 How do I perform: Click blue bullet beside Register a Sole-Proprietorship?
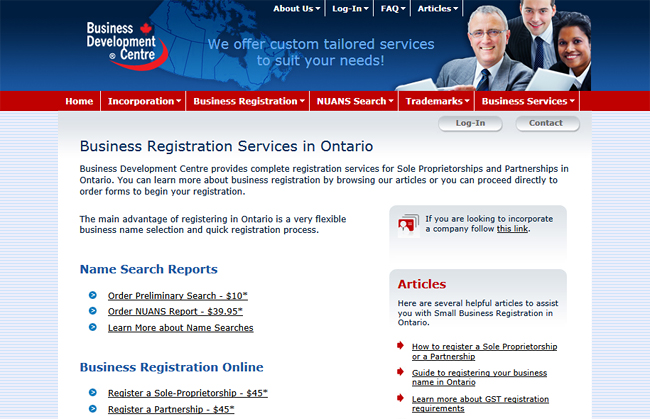(92, 393)
